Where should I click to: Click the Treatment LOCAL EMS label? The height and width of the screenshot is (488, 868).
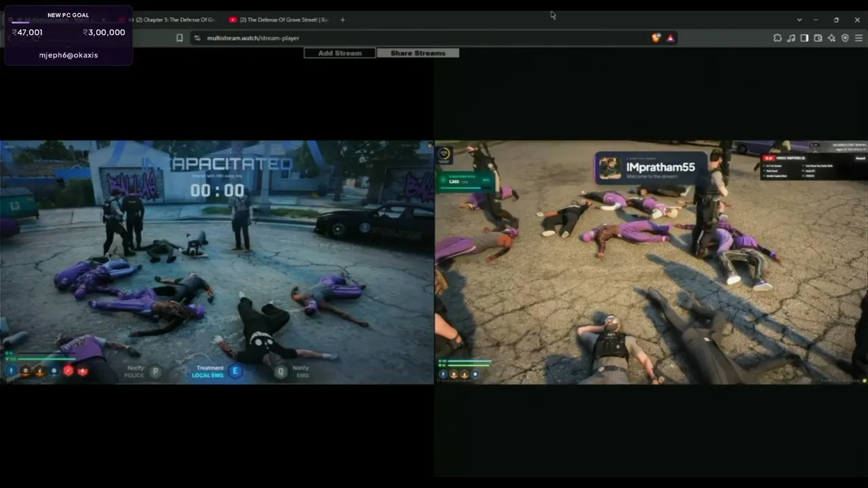pos(208,371)
